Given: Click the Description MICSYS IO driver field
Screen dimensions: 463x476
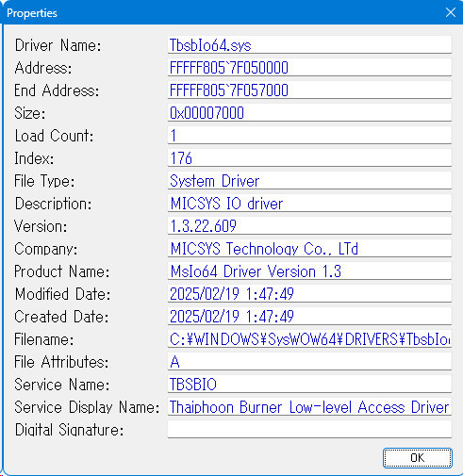Looking at the screenshot, I should pyautogui.click(x=309, y=203).
